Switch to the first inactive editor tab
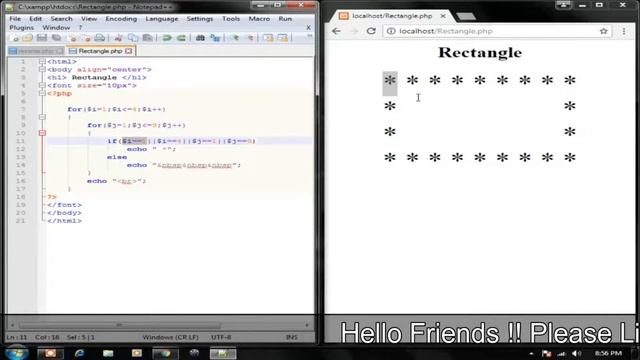Image resolution: width=640 pixels, height=360 pixels. (36, 51)
